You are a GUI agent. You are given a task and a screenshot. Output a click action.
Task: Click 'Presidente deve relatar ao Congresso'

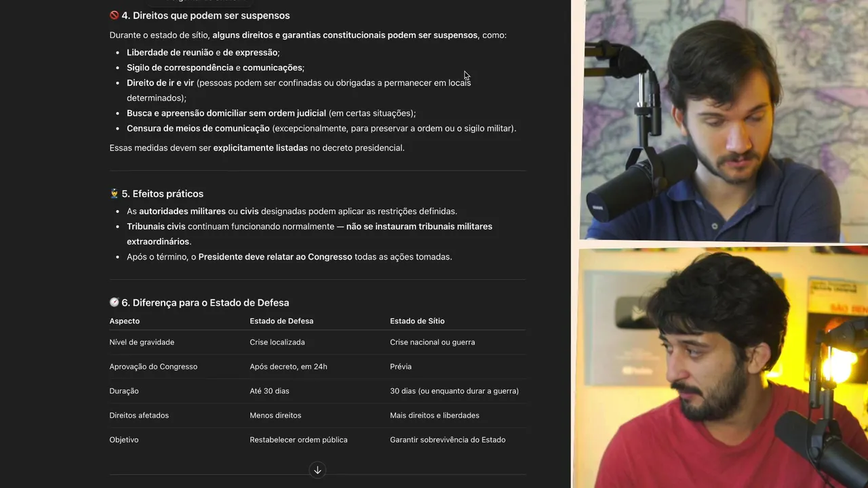[275, 257]
